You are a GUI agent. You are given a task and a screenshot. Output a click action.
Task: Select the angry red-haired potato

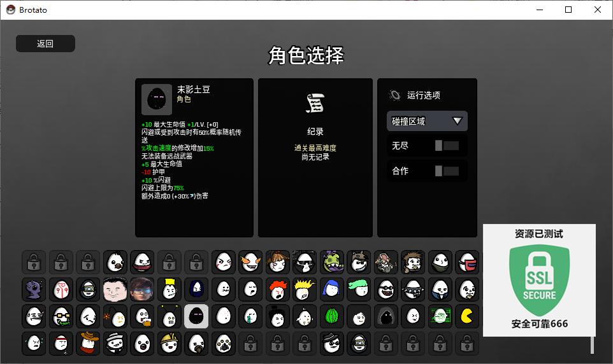point(278,290)
